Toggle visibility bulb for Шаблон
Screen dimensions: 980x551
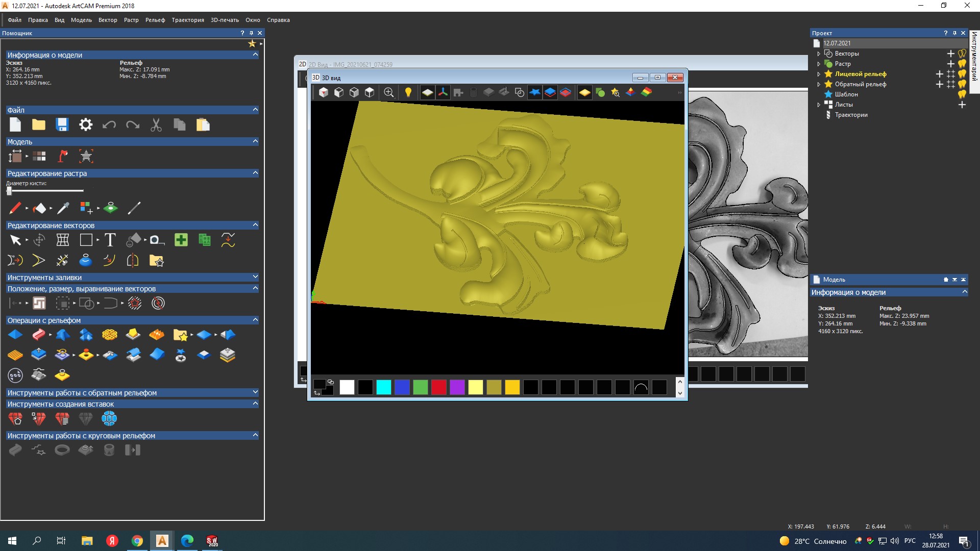[962, 94]
